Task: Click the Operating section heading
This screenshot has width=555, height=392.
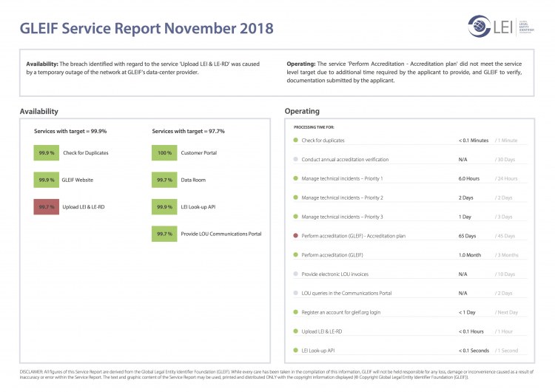Action: click(302, 111)
